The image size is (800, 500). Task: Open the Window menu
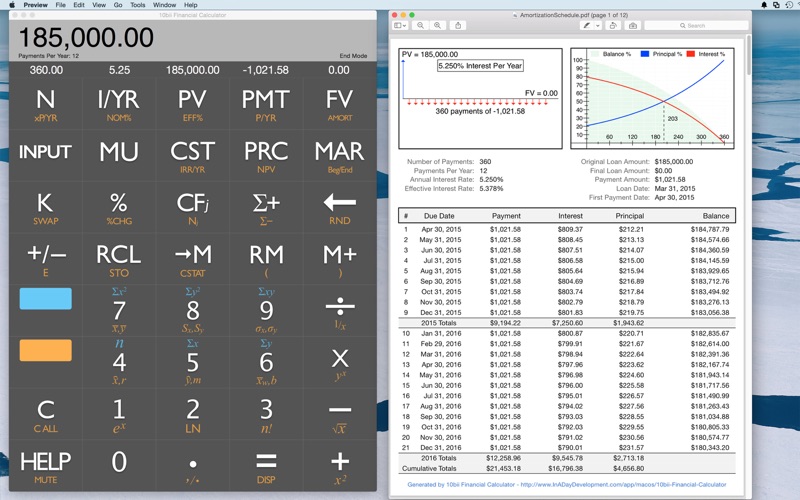coord(164,5)
